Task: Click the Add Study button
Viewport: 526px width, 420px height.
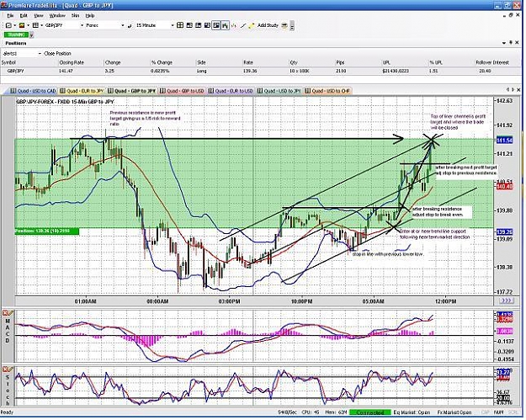Action: click(268, 25)
